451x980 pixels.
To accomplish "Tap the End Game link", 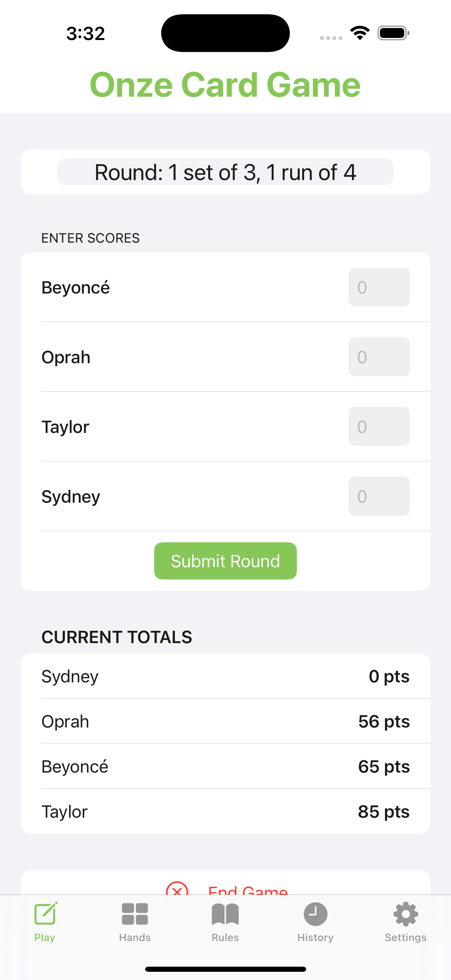I will [248, 889].
